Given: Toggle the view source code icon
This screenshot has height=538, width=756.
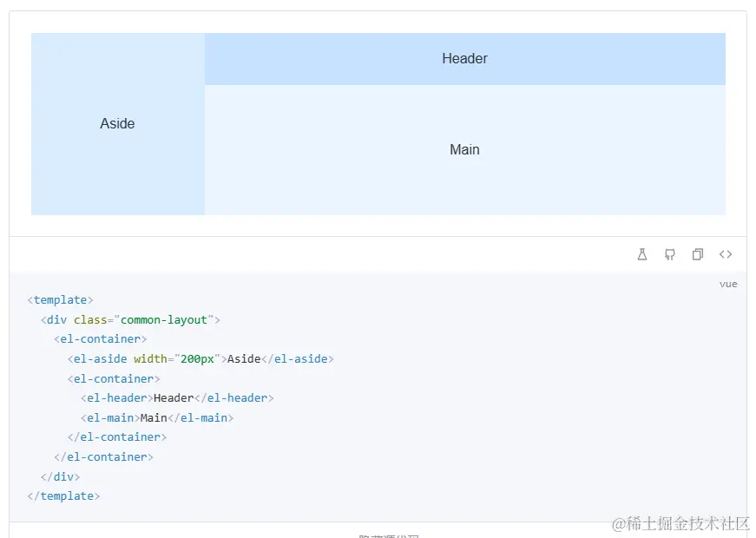Looking at the screenshot, I should click(725, 254).
